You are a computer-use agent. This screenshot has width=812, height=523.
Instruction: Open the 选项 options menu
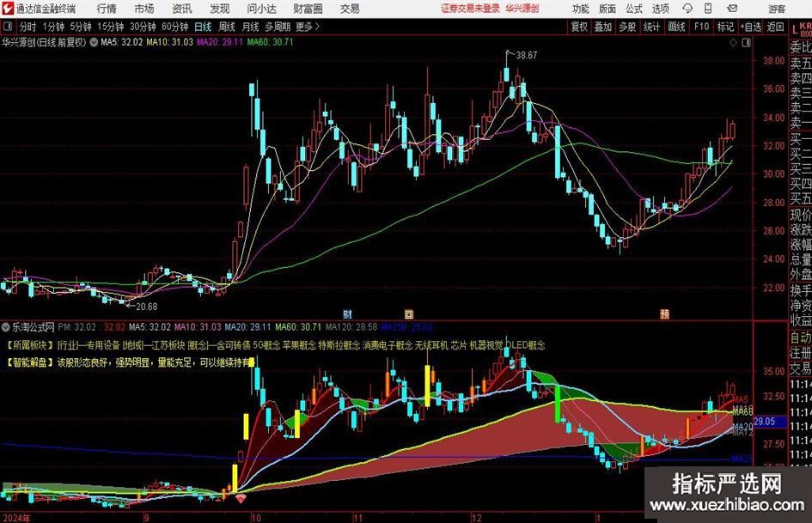[660, 9]
